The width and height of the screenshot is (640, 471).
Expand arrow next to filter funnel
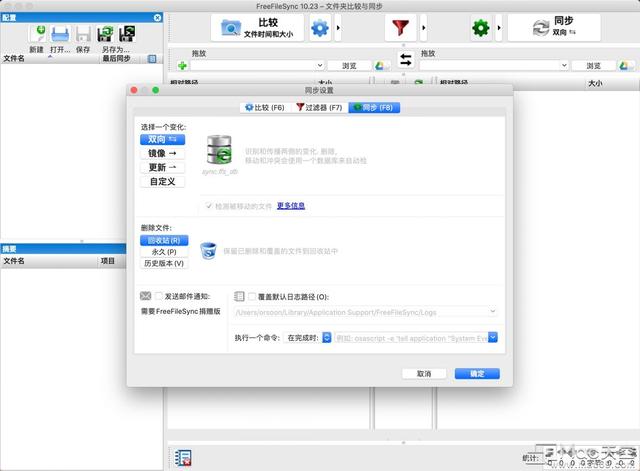click(x=424, y=28)
